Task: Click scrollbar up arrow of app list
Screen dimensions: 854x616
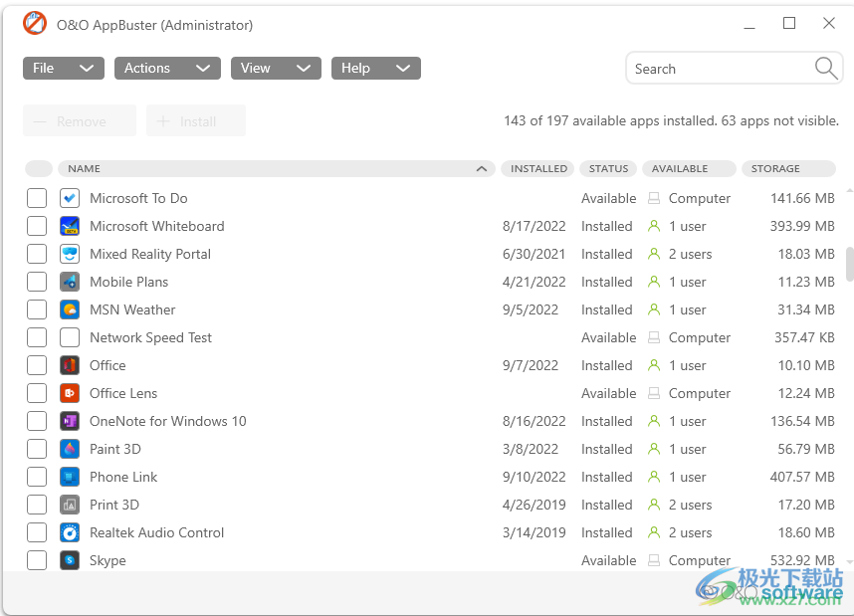Action: [849, 191]
